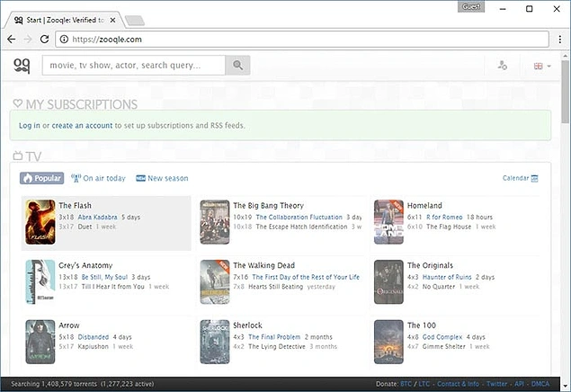Screen dimensions: 571x392
Task: Open The Walking Dead poster thumbnail
Action: 215,281
